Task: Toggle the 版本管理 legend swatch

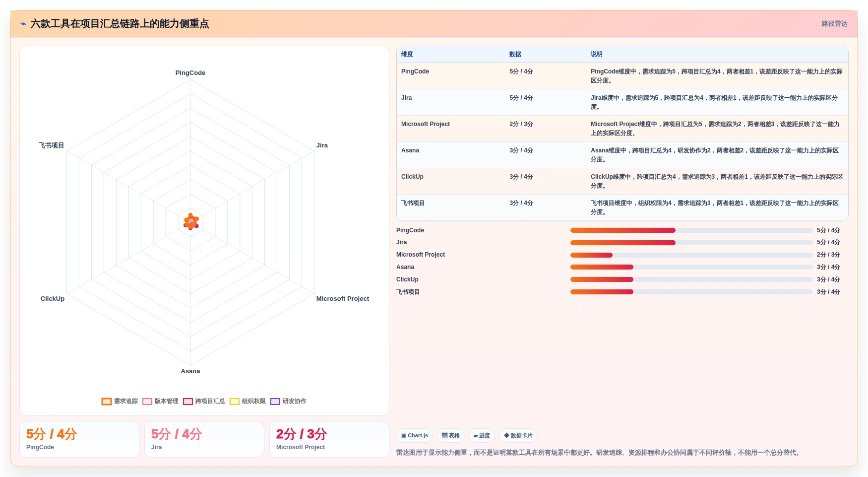Action: coord(147,402)
